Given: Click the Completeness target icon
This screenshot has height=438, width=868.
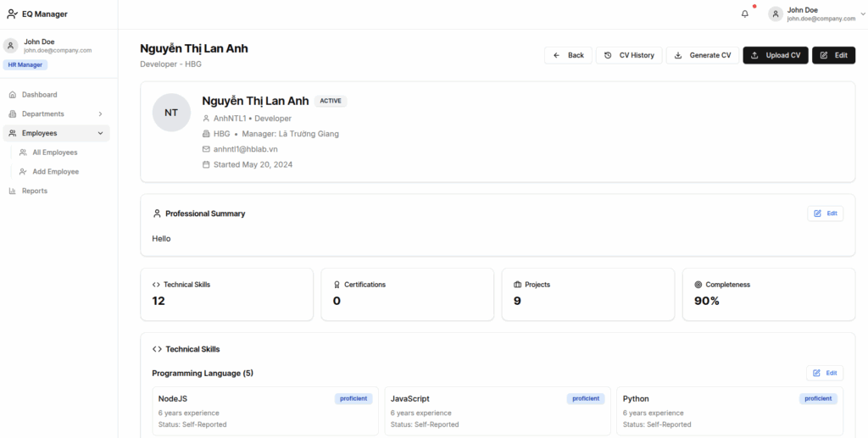Looking at the screenshot, I should 698,285.
